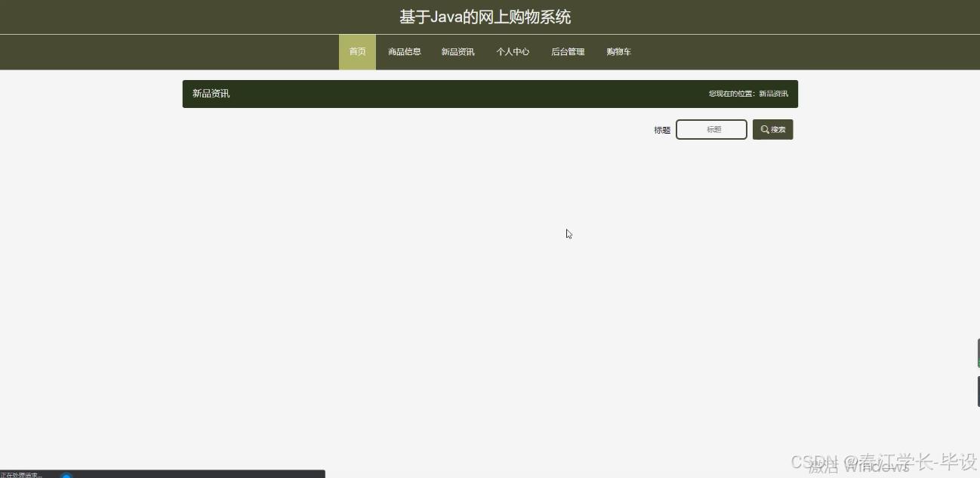Click the 新品资讯 label on the dark banner

(211, 94)
